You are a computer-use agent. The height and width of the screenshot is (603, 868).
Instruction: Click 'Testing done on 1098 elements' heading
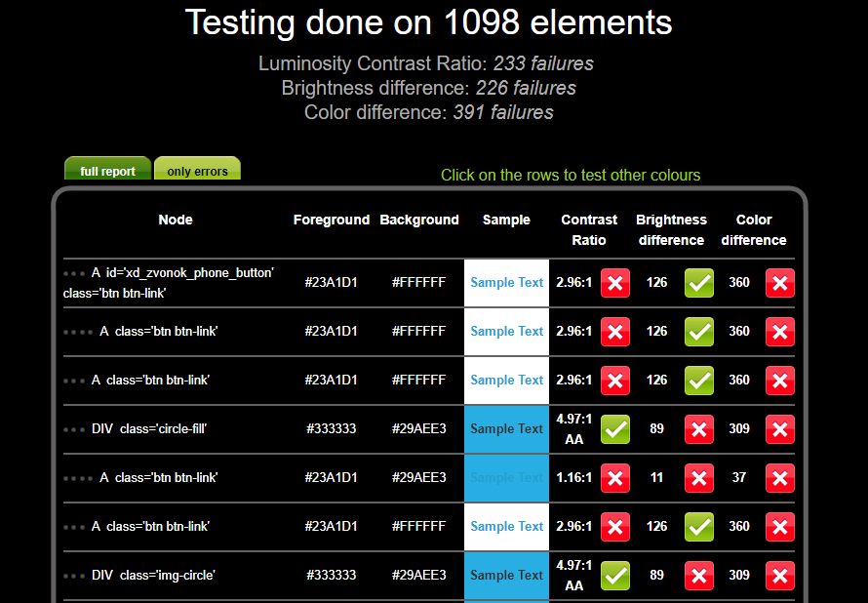428,22
